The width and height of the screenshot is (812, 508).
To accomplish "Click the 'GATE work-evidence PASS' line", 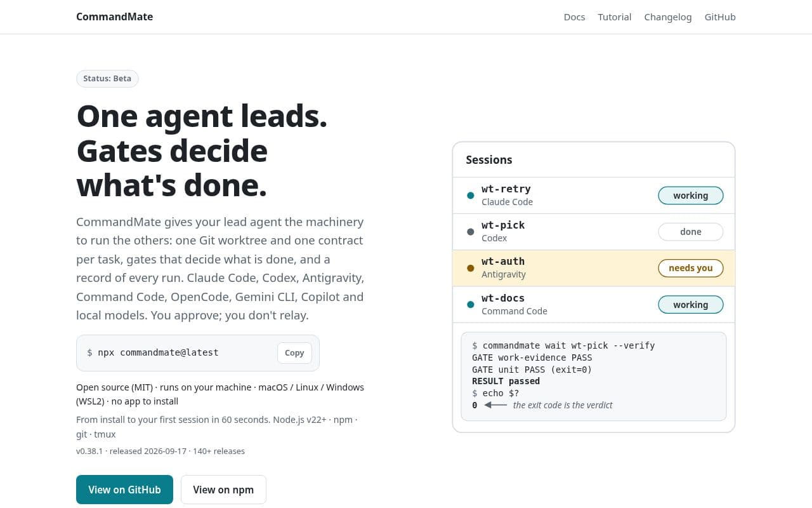I will pyautogui.click(x=532, y=358).
